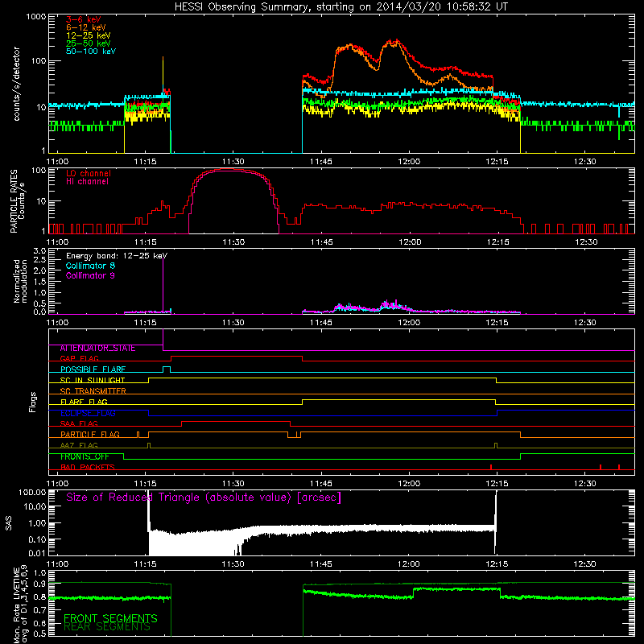Click the Mon. Rate LIVETIME axis label
The width and height of the screenshot is (644, 644).
20,605
